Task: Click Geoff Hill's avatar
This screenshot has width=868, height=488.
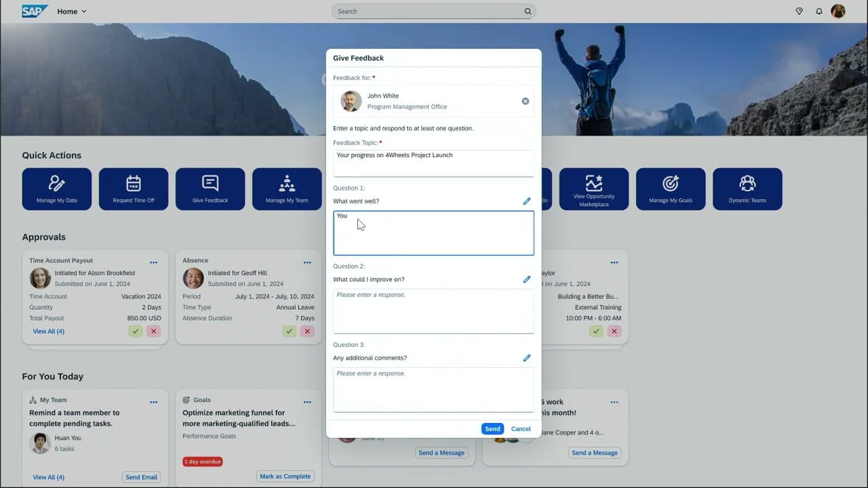Action: [193, 278]
